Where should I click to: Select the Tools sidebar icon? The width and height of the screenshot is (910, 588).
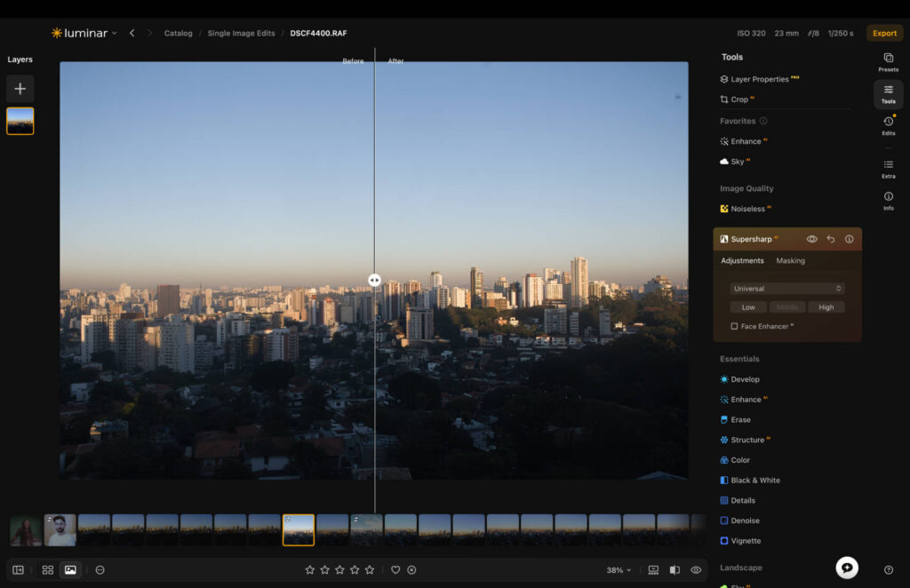tap(888, 94)
